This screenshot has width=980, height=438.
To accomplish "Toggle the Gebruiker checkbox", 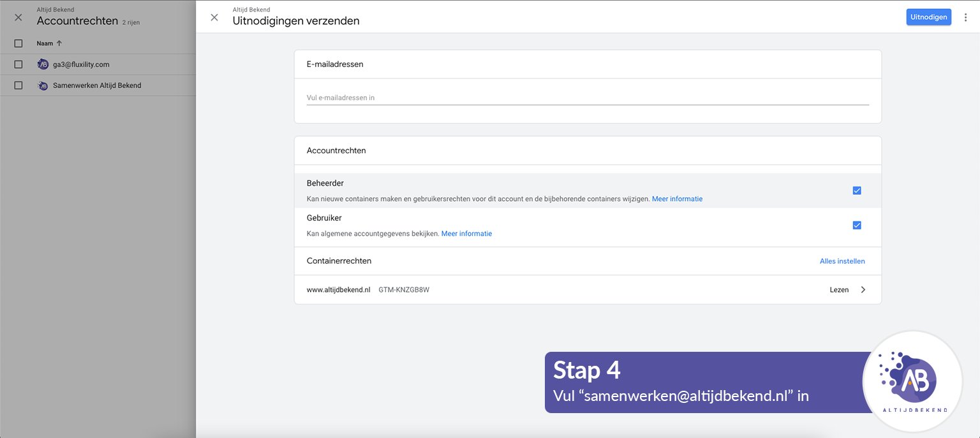I will (857, 225).
